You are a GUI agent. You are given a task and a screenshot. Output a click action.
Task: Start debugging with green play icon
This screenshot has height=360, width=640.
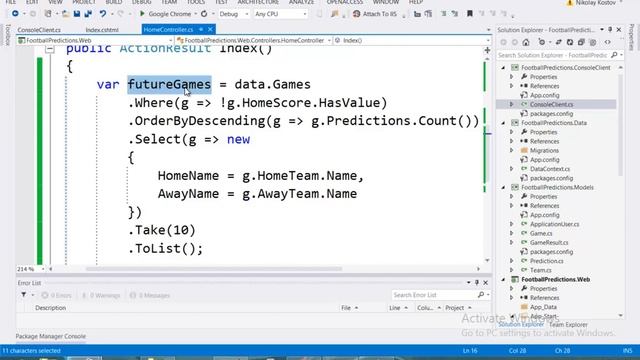coord(142,14)
